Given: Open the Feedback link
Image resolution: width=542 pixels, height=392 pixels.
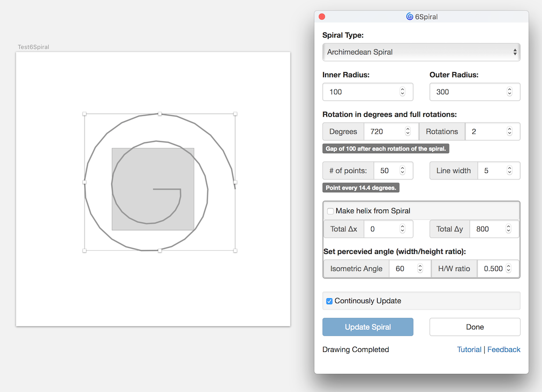Looking at the screenshot, I should (503, 350).
